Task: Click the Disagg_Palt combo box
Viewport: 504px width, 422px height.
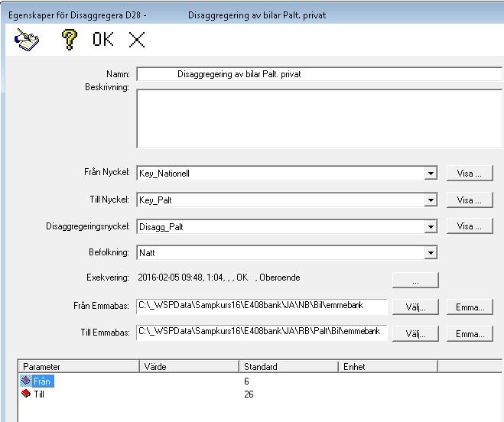Action: click(287, 227)
